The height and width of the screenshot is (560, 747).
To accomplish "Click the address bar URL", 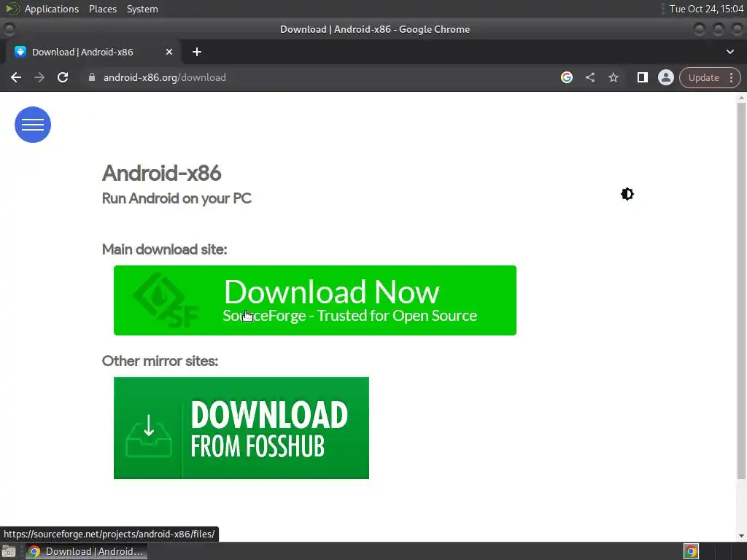I will tap(164, 77).
